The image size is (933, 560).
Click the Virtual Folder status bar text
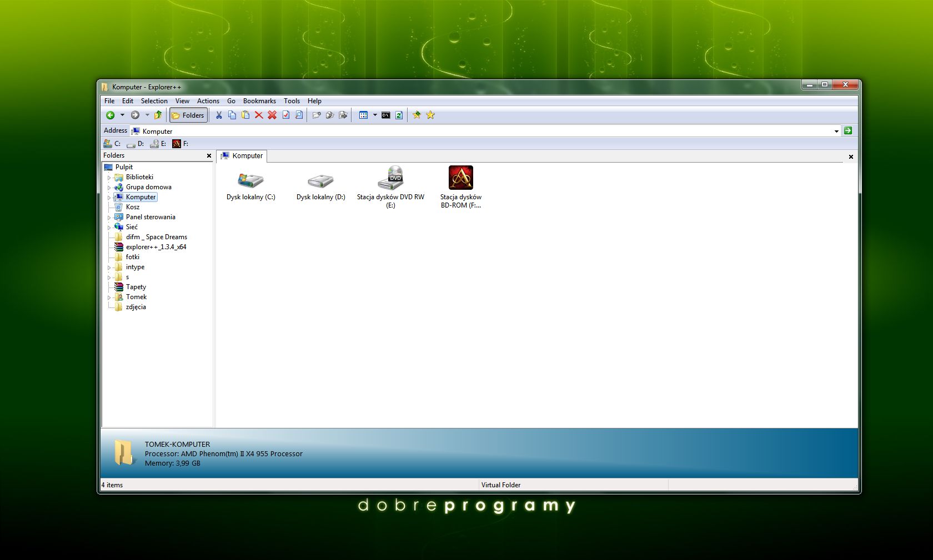(x=501, y=485)
